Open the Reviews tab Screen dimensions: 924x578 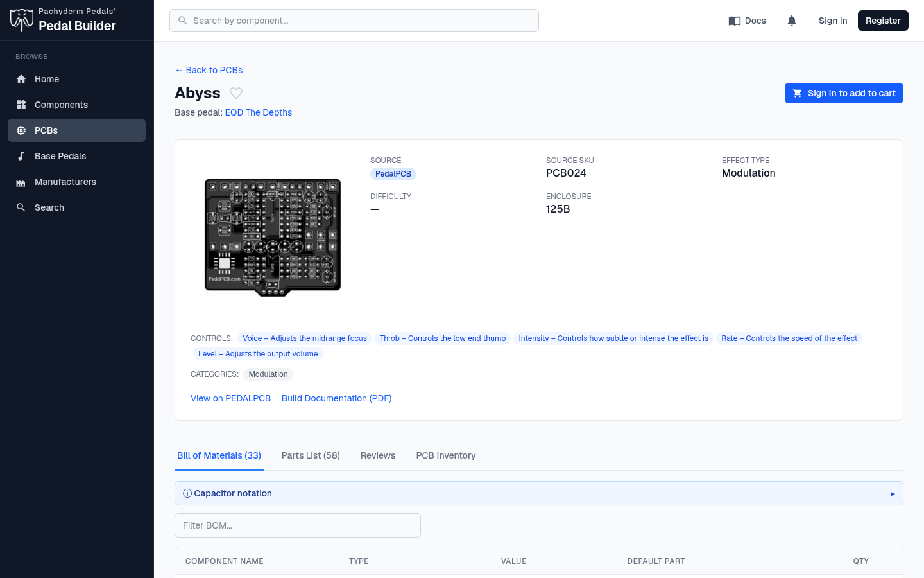378,455
